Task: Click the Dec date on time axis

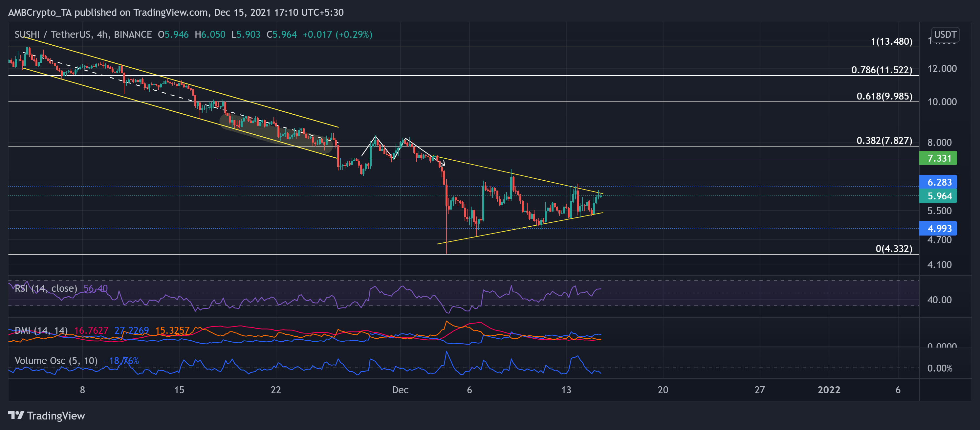Action: 400,390
